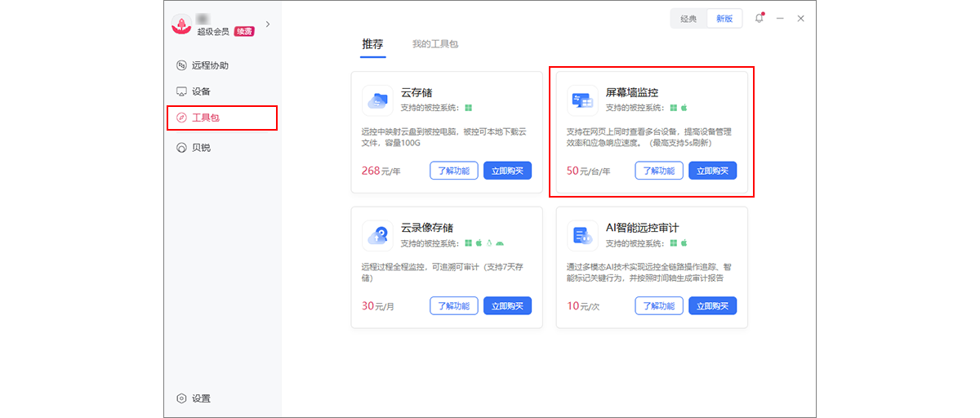
Task: Click the 50元/台/年 price
Action: (588, 171)
